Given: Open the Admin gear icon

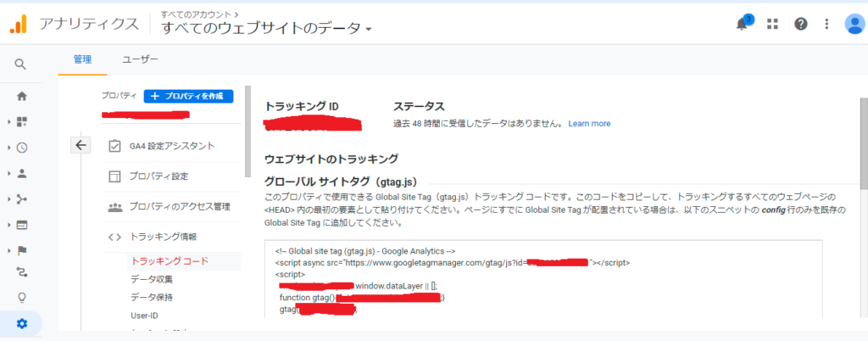Looking at the screenshot, I should point(21,324).
